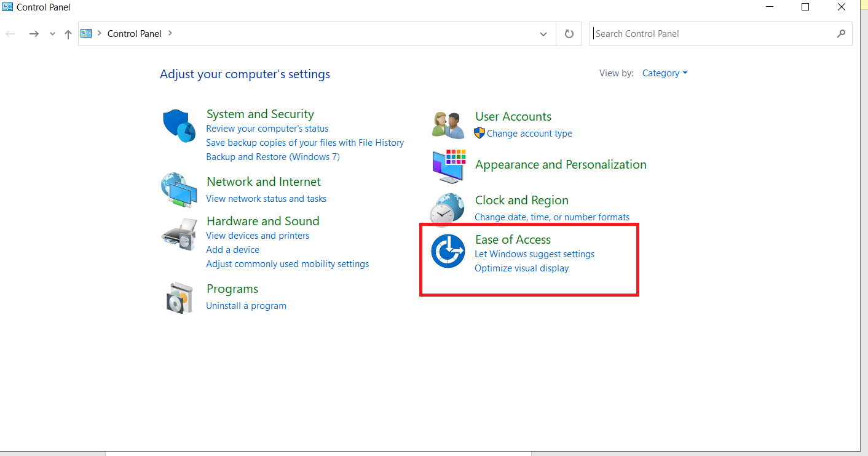The width and height of the screenshot is (868, 456).
Task: Expand the chevron after Control Panel breadcrumb
Action: (170, 33)
